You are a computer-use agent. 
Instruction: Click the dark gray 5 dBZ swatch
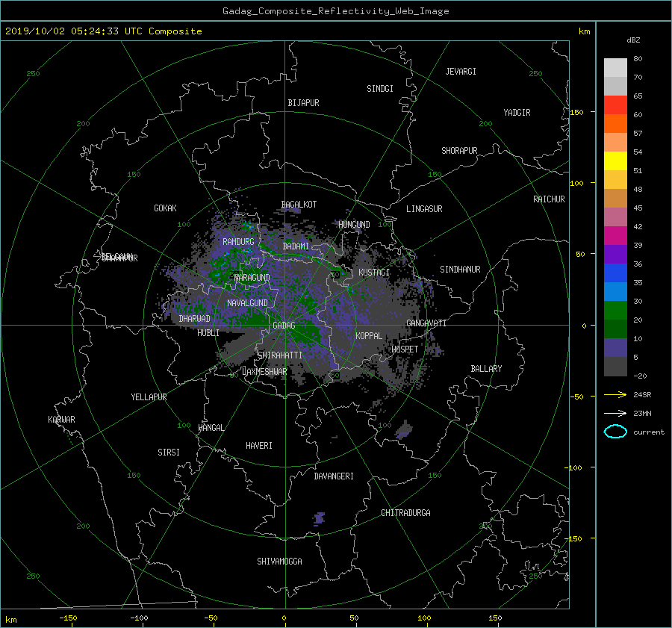click(x=615, y=366)
